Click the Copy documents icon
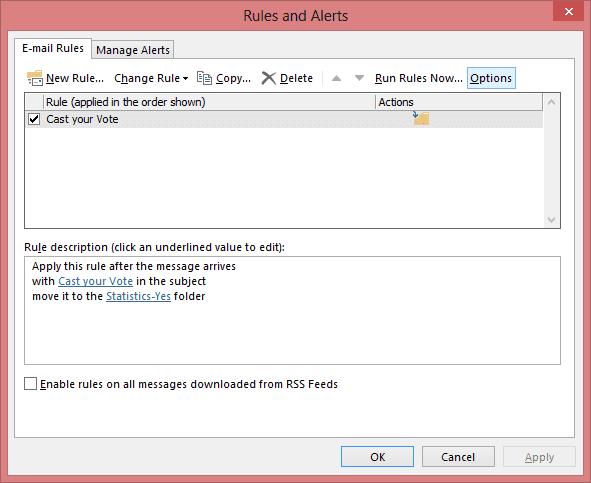The height and width of the screenshot is (483, 591). click(x=204, y=78)
